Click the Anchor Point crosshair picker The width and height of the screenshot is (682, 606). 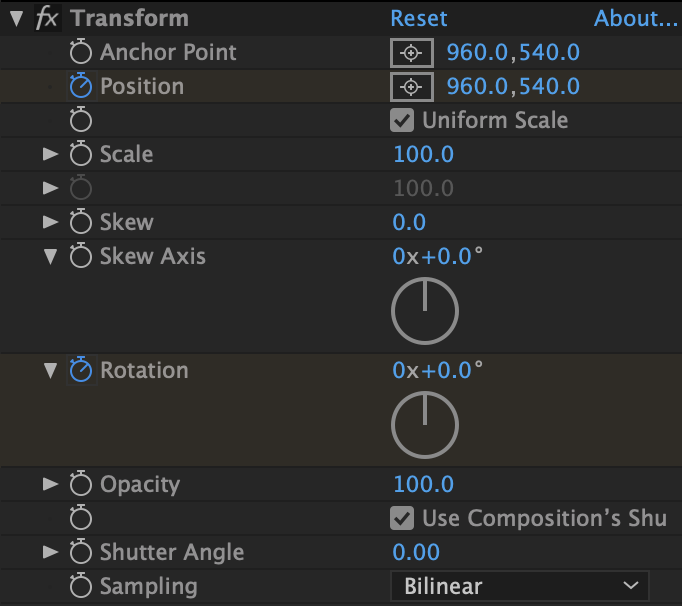click(x=412, y=52)
